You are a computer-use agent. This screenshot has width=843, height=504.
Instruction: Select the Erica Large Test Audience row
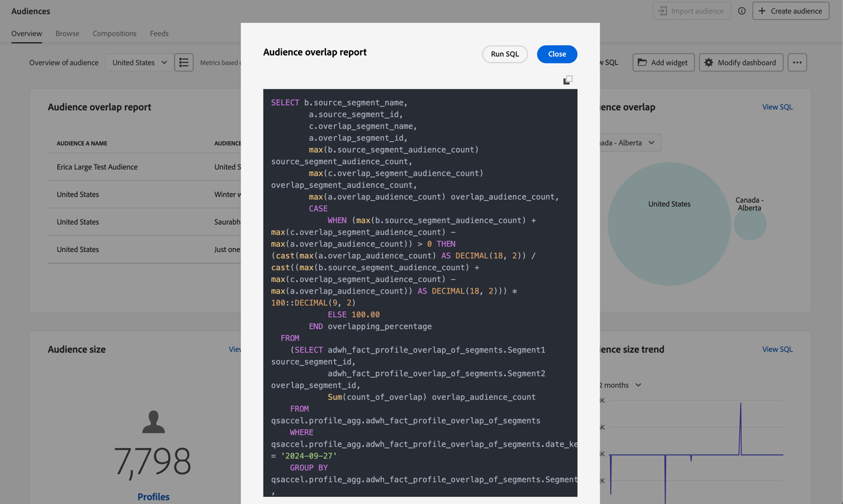click(x=98, y=167)
